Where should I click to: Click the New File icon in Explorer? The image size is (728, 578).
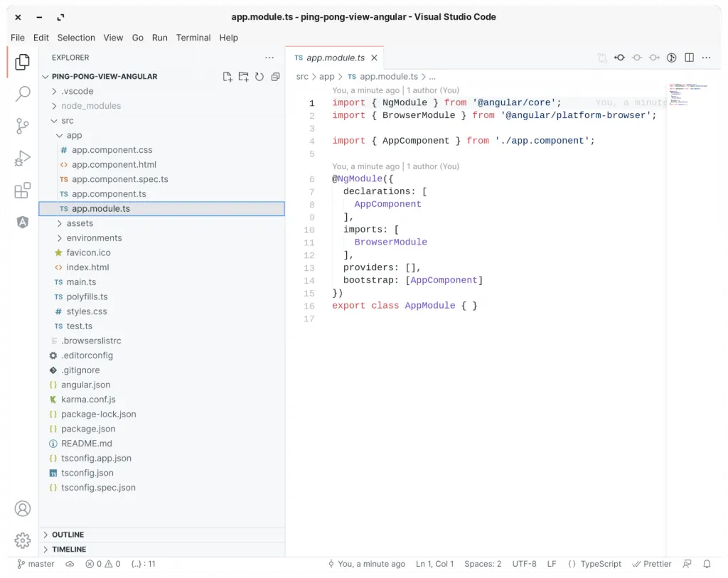tap(227, 77)
